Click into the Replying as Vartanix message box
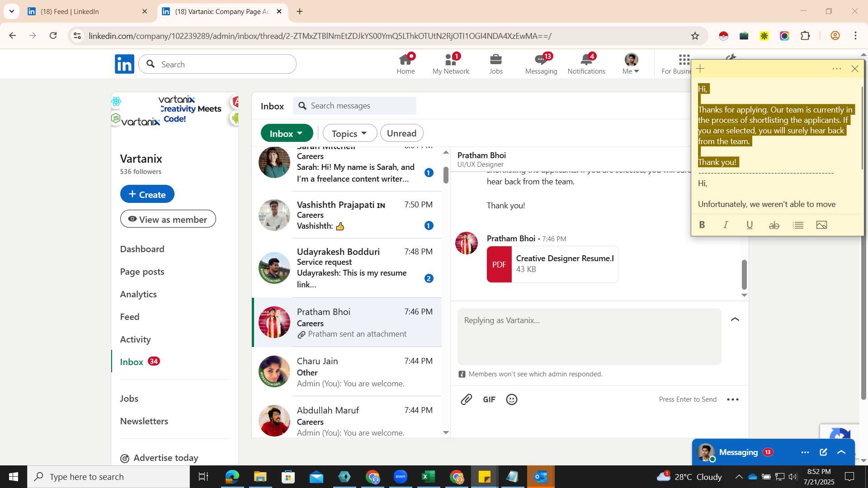 [x=589, y=336]
